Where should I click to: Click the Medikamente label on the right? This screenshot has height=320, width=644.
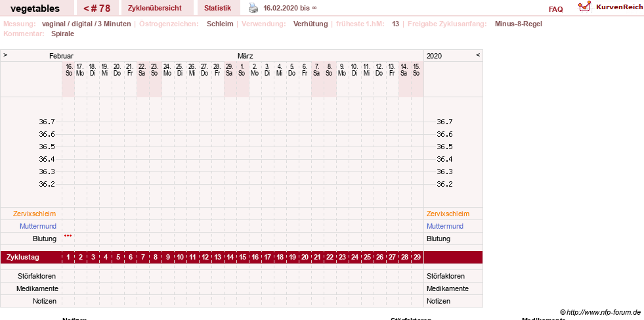point(448,288)
